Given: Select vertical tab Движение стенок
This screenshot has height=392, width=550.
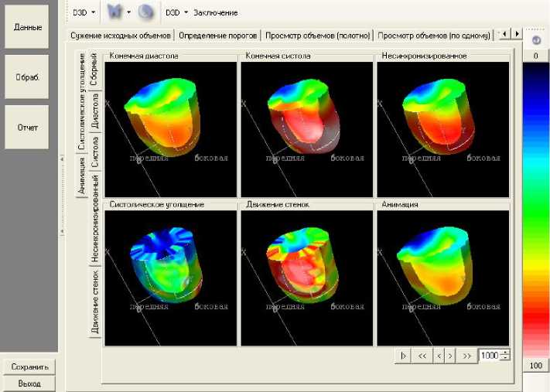Looking at the screenshot, I should [x=94, y=302].
